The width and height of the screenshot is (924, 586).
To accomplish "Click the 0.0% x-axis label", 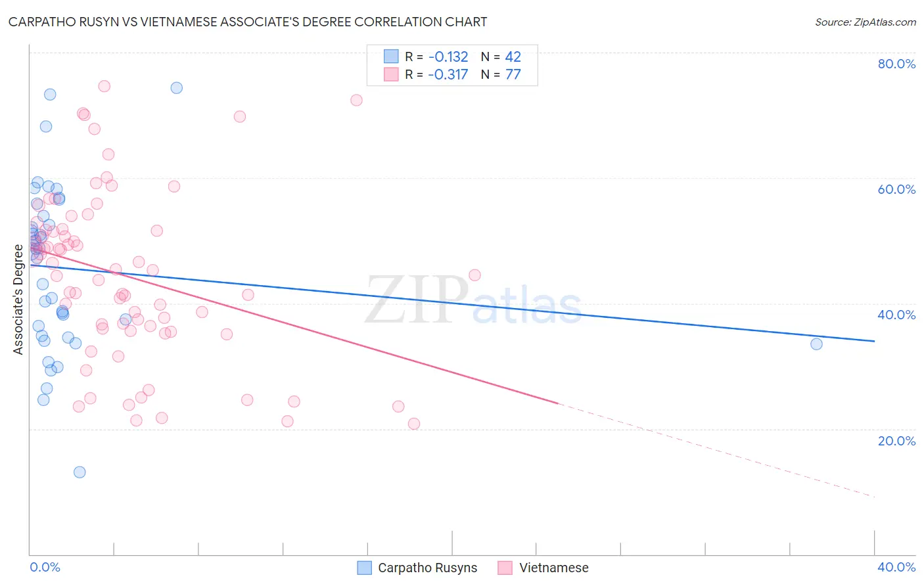I will pyautogui.click(x=45, y=567).
